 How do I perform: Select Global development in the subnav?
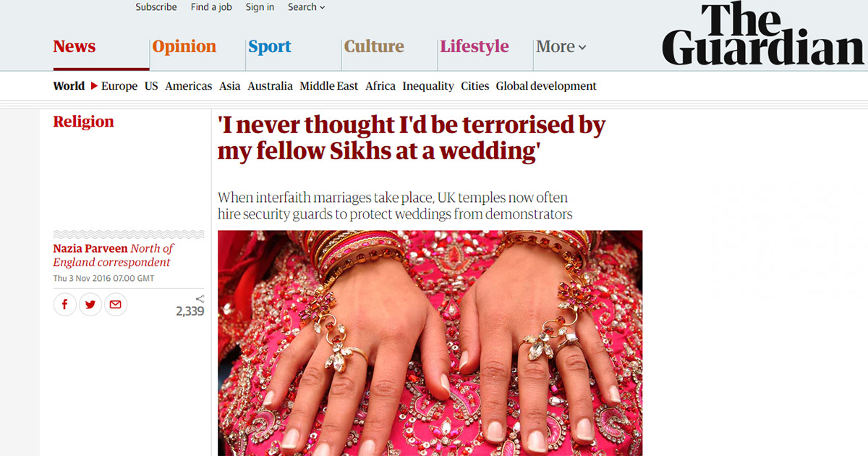click(x=546, y=86)
